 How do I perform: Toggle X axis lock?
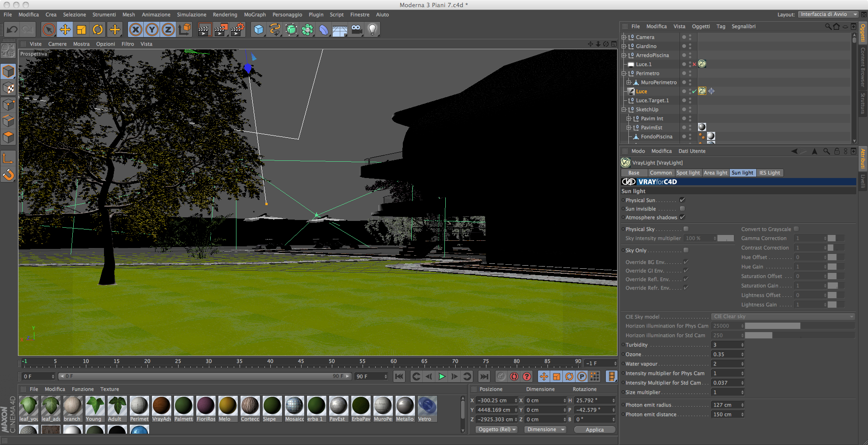click(135, 30)
